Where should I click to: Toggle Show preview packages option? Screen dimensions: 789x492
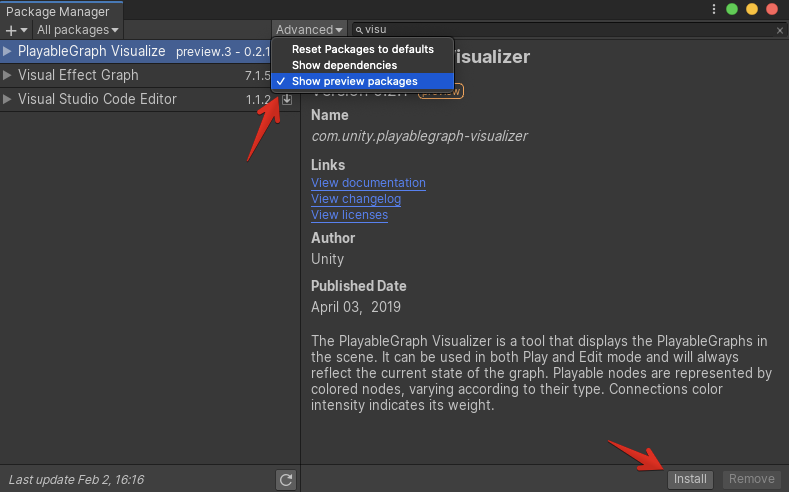click(362, 81)
